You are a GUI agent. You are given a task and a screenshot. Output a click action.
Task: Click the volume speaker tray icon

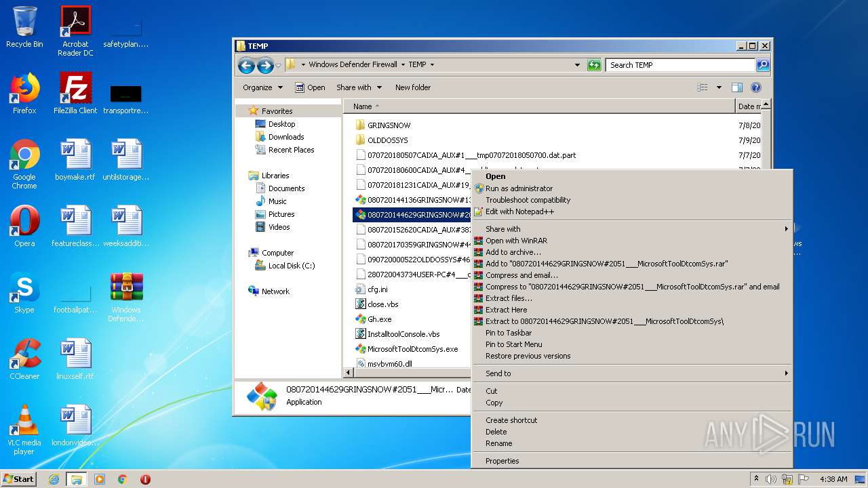pyautogui.click(x=771, y=479)
